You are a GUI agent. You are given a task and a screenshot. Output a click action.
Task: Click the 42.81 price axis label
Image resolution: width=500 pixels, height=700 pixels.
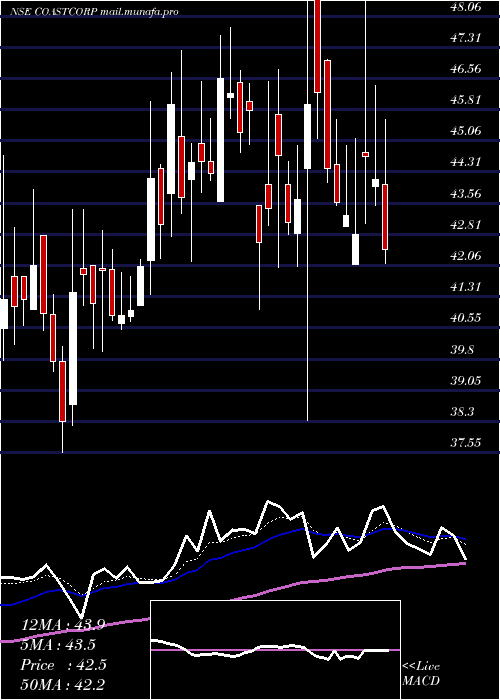coord(466,225)
